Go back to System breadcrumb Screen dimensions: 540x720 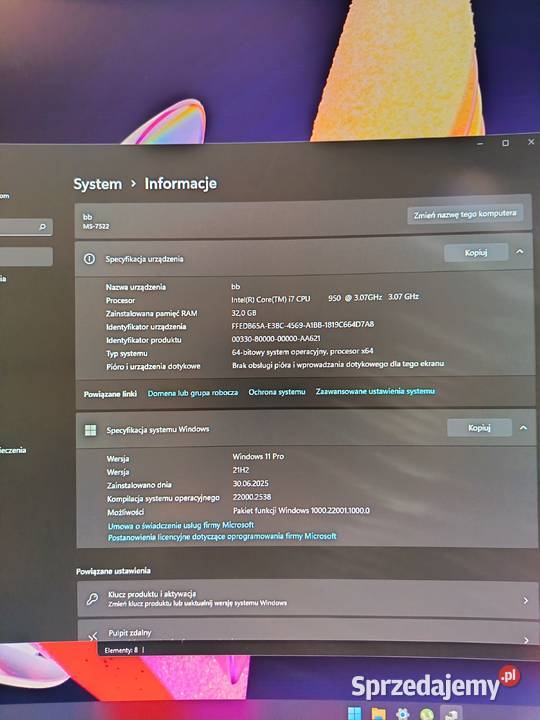pos(97,184)
